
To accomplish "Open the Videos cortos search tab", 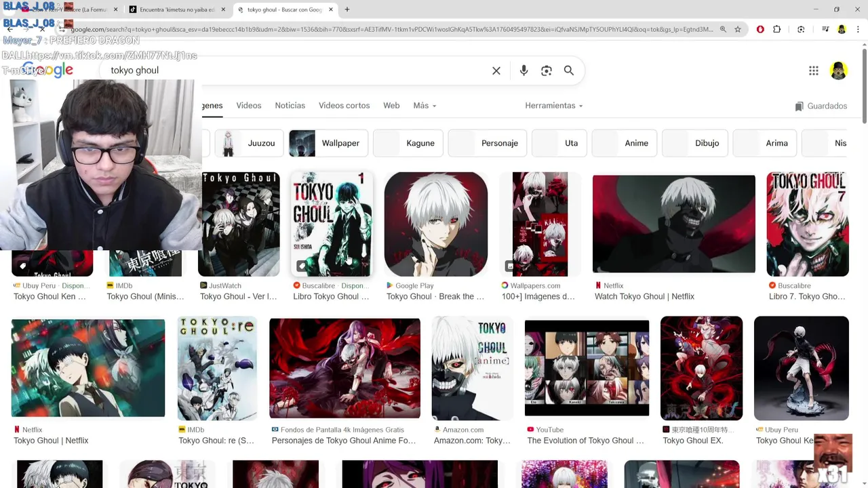I will point(344,106).
